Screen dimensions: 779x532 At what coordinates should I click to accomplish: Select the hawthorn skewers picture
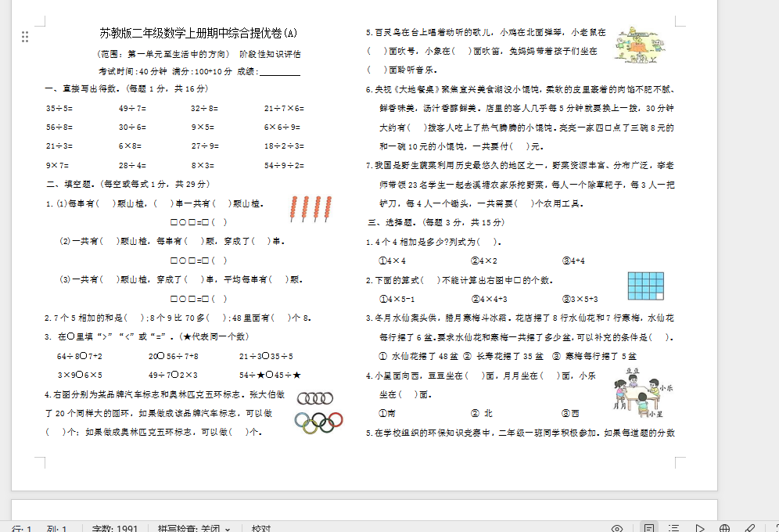(306, 209)
